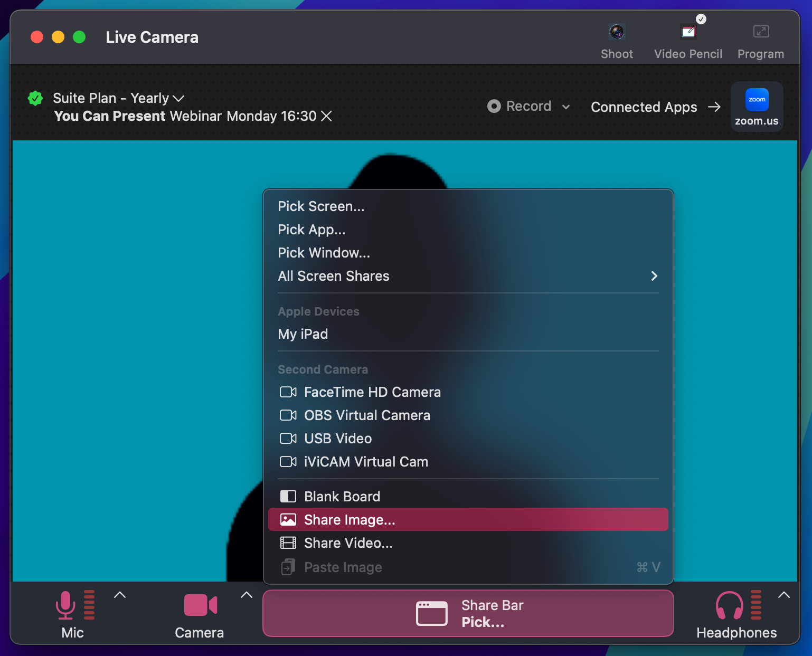812x656 pixels.
Task: Expand the All Screen Shares submenu
Action: [468, 276]
